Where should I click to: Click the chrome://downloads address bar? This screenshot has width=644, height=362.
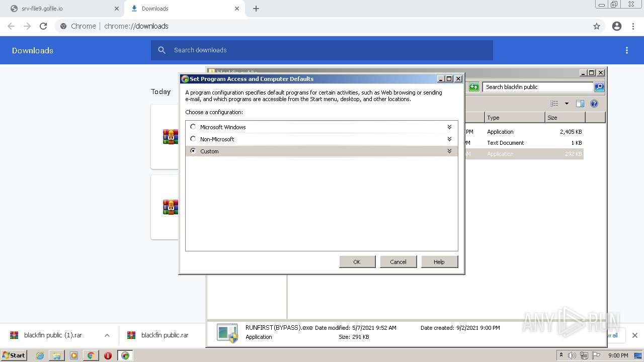pyautogui.click(x=322, y=26)
